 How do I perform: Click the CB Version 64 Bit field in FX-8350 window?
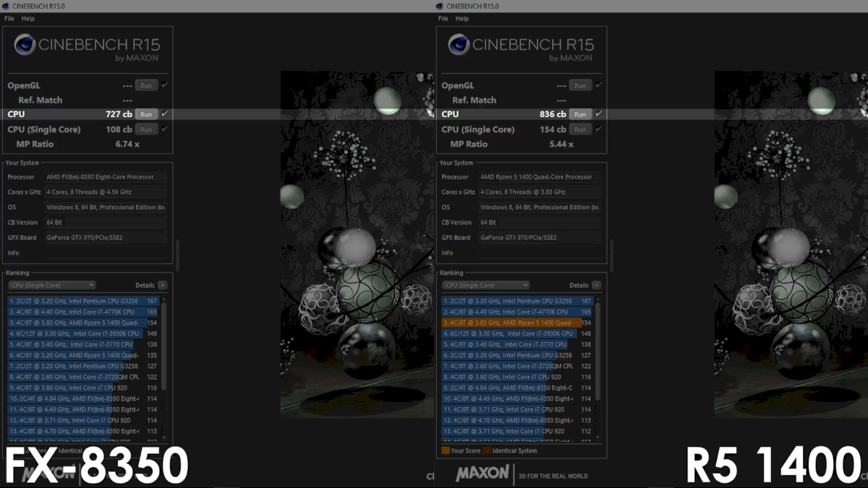point(106,223)
